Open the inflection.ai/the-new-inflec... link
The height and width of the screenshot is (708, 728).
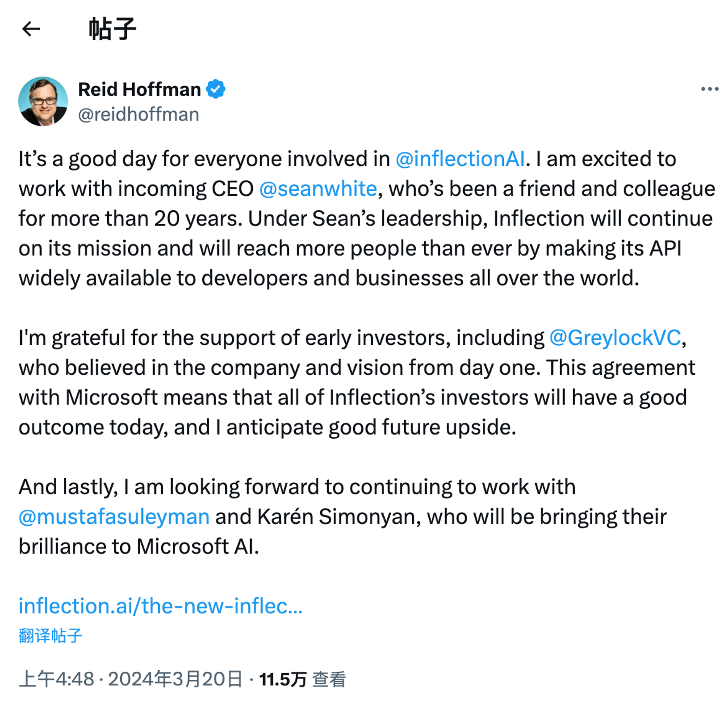tap(161, 606)
